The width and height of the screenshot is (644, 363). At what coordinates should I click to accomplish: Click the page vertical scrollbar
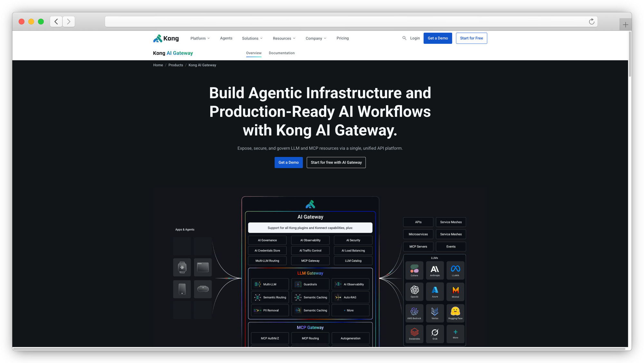pyautogui.click(x=630, y=54)
